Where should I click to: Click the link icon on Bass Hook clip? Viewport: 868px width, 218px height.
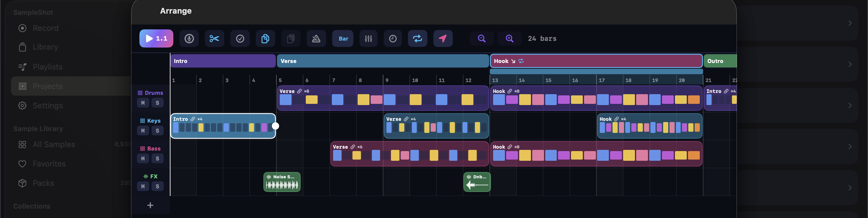click(509, 147)
